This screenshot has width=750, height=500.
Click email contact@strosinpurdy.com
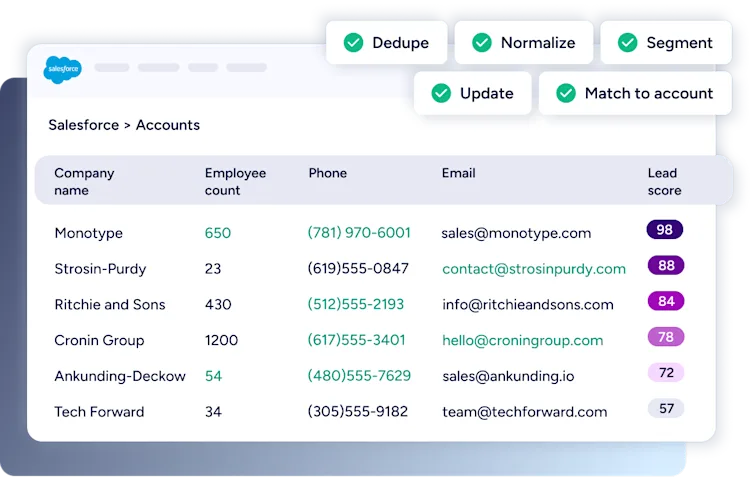534,269
